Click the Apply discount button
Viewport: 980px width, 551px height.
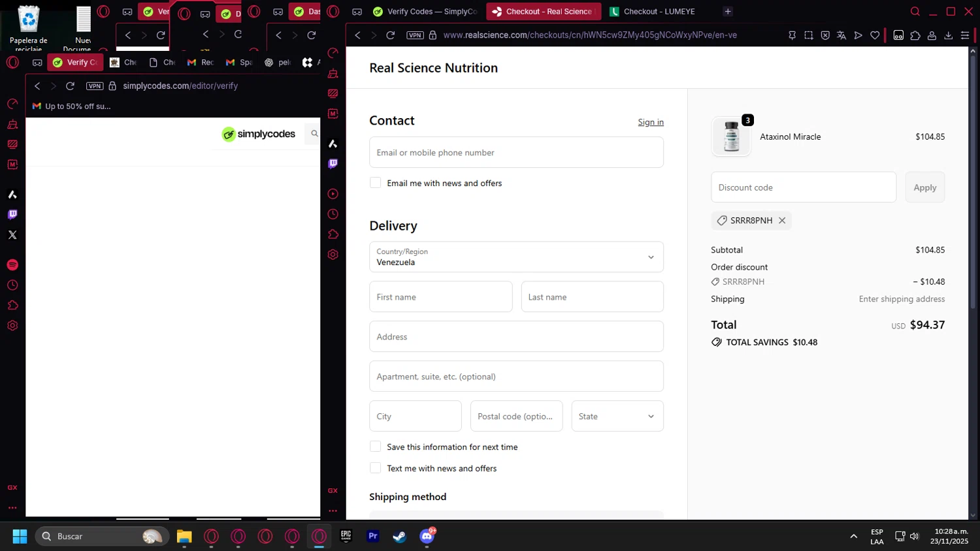(925, 187)
